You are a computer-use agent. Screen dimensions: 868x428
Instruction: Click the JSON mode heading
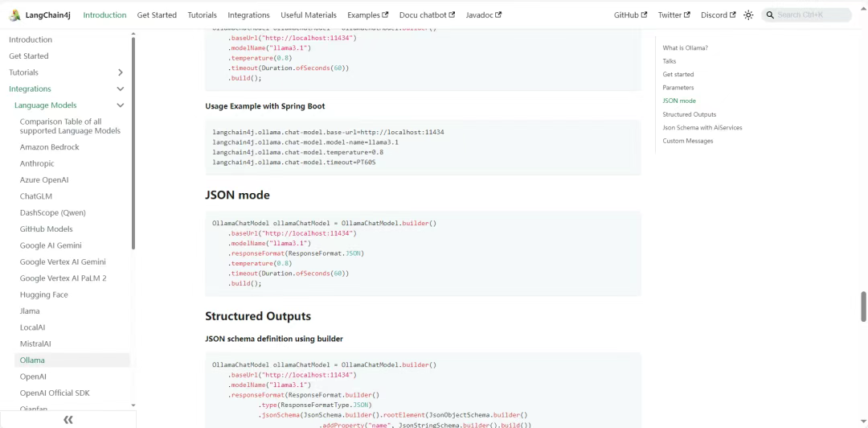237,195
